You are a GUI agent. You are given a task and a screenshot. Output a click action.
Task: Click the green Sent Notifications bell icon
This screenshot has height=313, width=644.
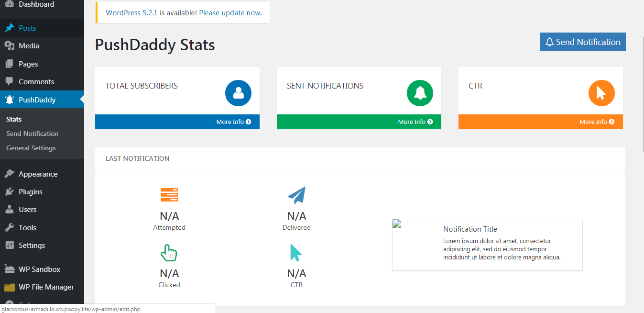(420, 93)
